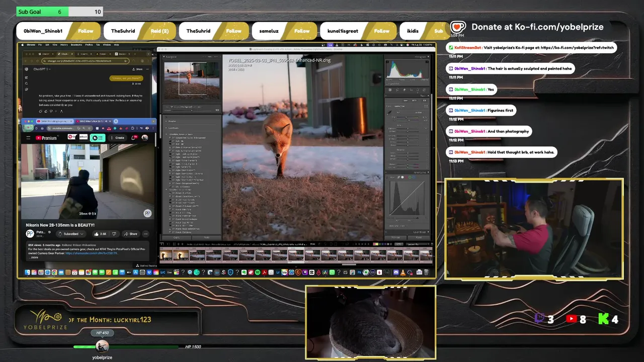The width and height of the screenshot is (644, 362).
Task: Select the first filmstrip thumbnail in Lightroom
Action: coord(166,255)
